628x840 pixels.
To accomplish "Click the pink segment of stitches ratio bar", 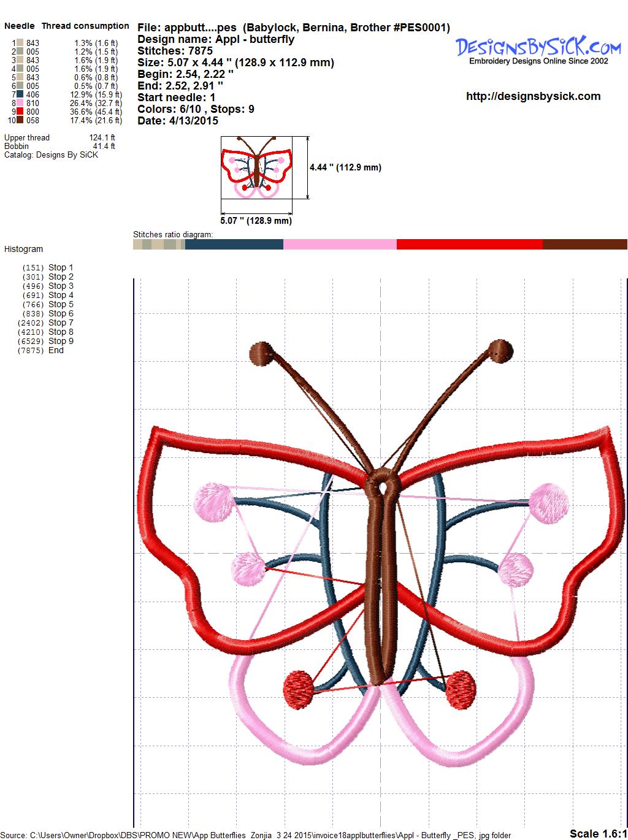I will tap(340, 245).
